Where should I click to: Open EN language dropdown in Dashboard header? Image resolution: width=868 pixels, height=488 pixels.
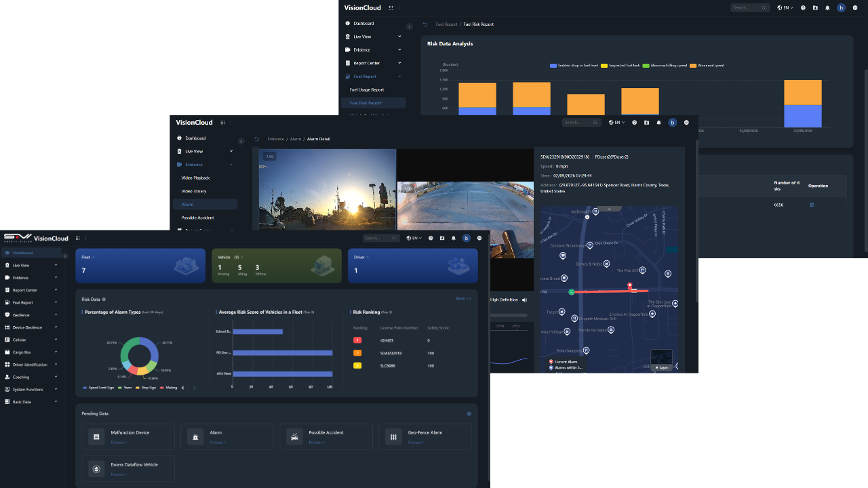[414, 238]
